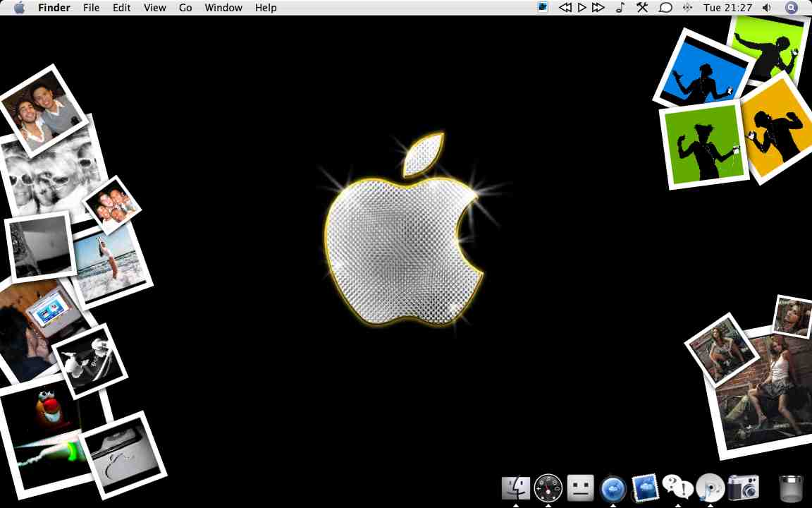
Task: Open Spotlight search magnifier
Action: tap(792, 7)
